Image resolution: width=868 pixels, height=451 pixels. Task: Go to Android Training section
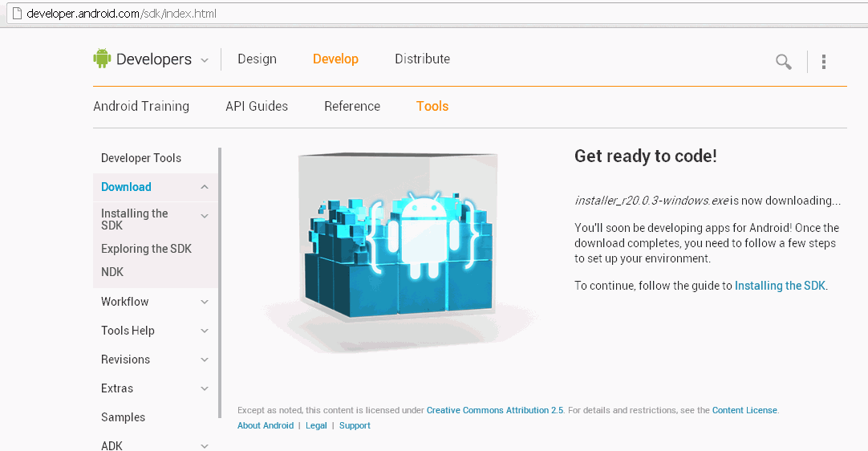(141, 107)
